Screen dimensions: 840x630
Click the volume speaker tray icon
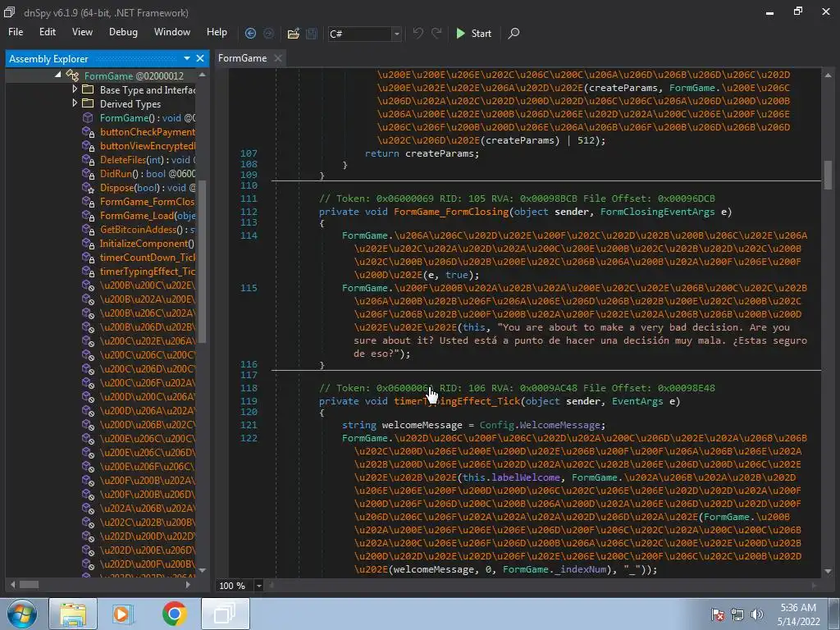point(756,614)
